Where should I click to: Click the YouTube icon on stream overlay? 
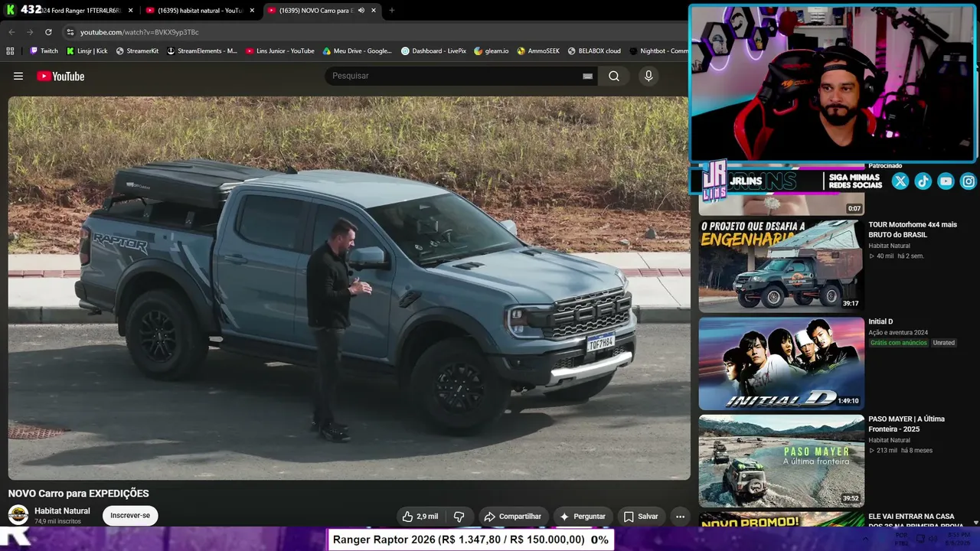coord(946,181)
